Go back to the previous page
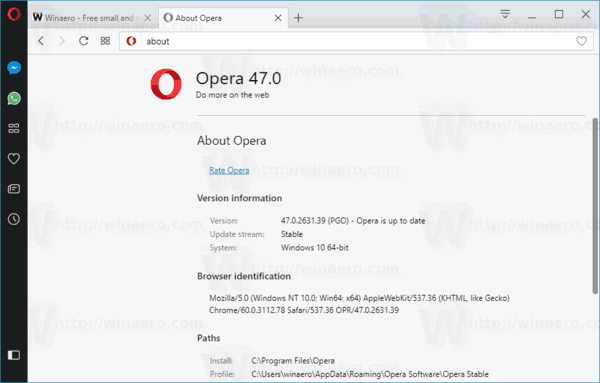This screenshot has height=383, width=600. pos(41,41)
